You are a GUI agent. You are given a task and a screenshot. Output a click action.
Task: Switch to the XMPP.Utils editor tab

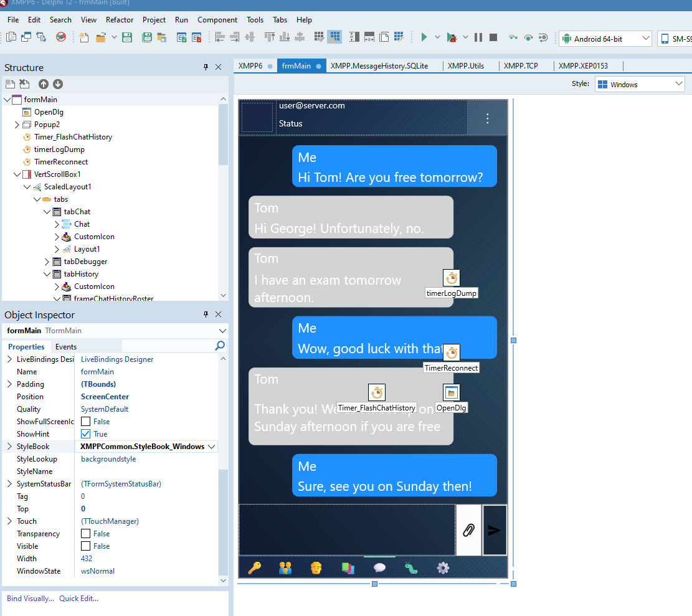point(465,65)
